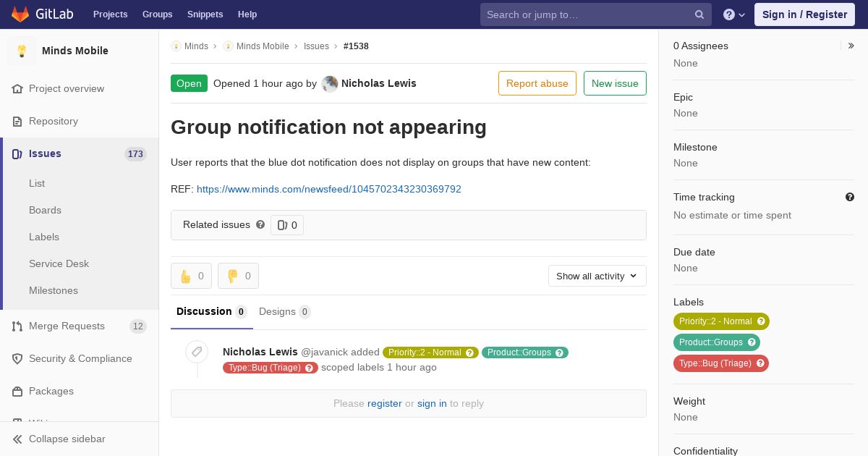Click the @javanick username in activity

click(x=324, y=352)
